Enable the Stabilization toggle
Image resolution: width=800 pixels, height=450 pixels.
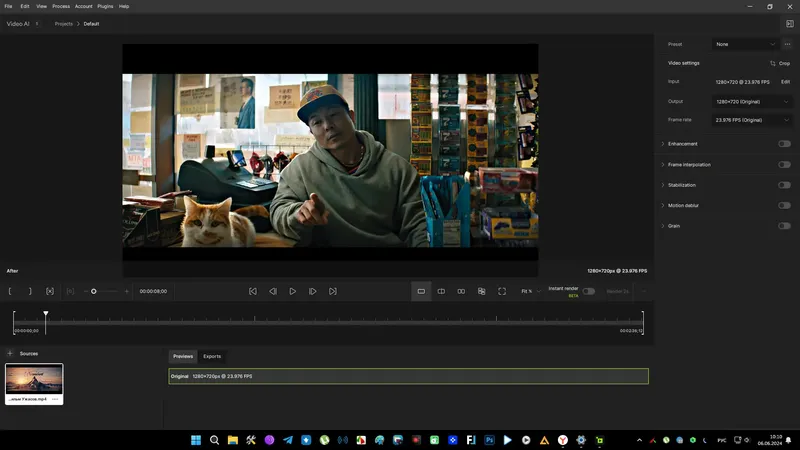784,185
